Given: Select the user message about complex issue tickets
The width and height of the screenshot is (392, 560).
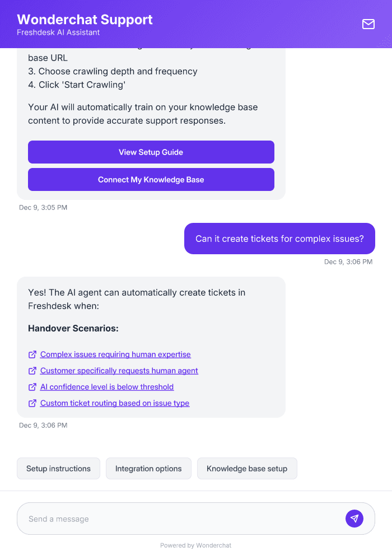Looking at the screenshot, I should [x=279, y=239].
